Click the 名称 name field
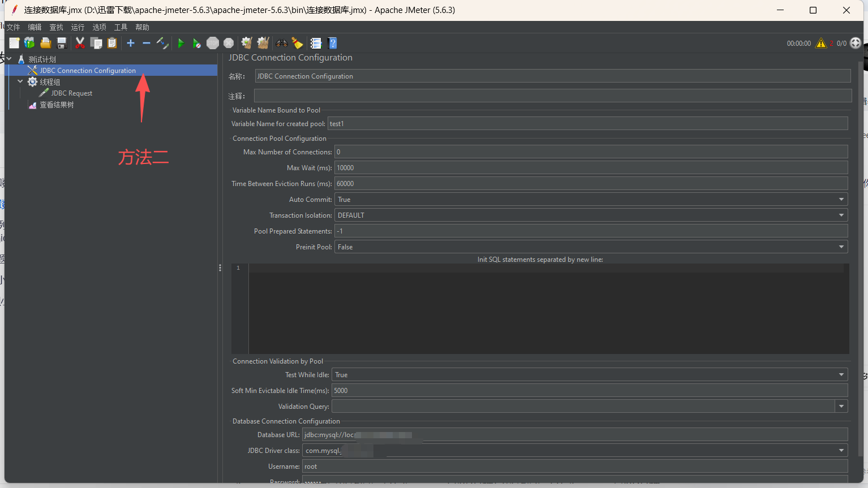This screenshot has height=488, width=868. click(553, 76)
